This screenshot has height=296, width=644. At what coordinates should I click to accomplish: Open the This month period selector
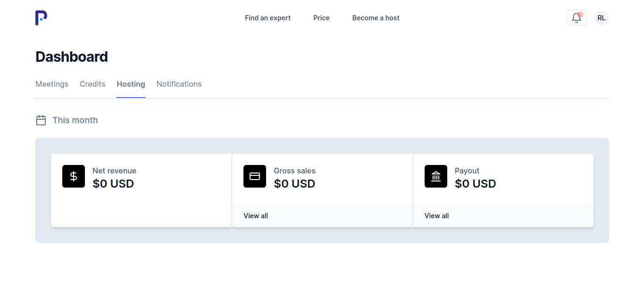67,120
